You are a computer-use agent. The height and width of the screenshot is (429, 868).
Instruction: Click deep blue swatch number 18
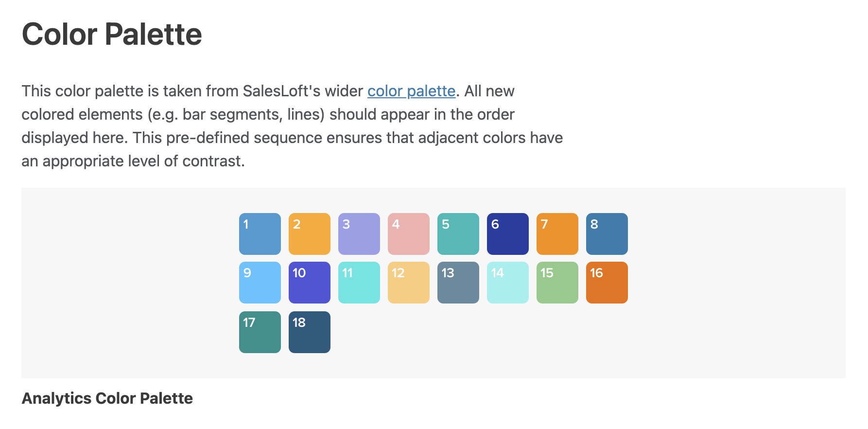click(310, 332)
